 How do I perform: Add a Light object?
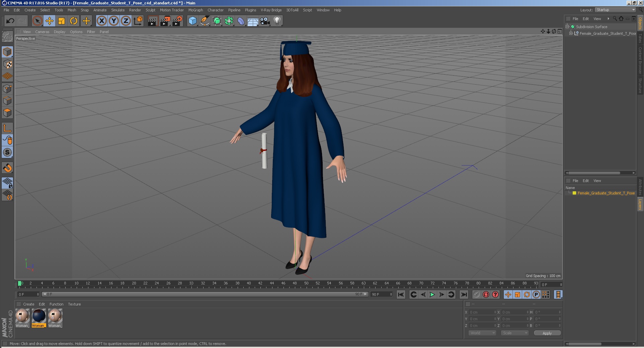click(x=277, y=21)
